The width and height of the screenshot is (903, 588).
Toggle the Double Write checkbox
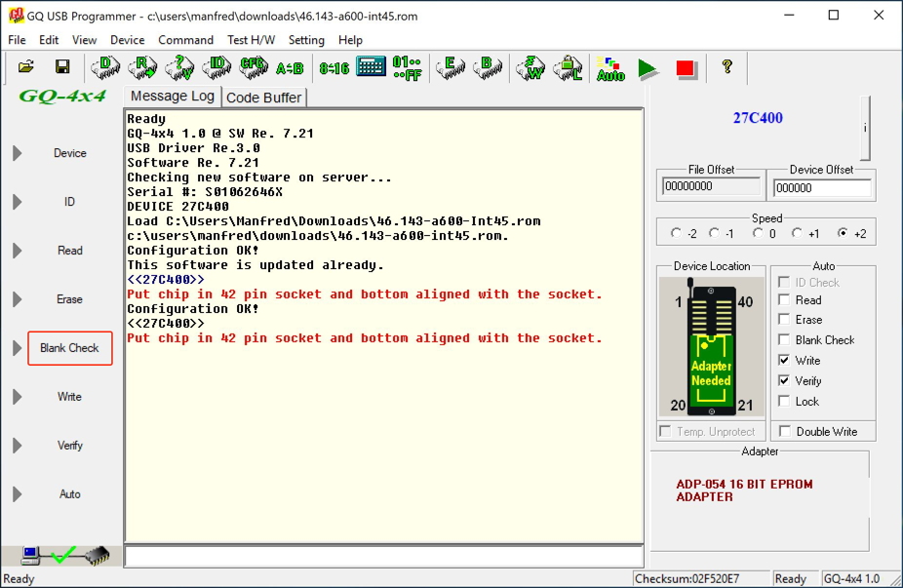(x=784, y=432)
